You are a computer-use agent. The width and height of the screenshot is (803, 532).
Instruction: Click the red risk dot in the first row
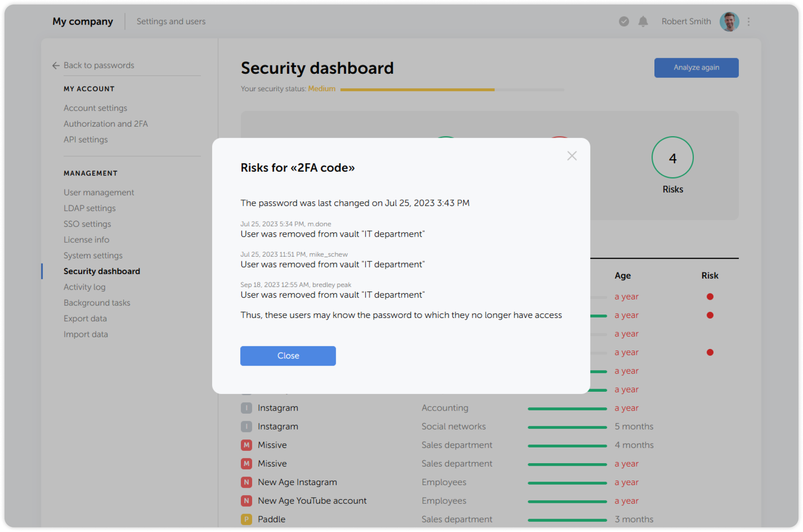tap(710, 296)
